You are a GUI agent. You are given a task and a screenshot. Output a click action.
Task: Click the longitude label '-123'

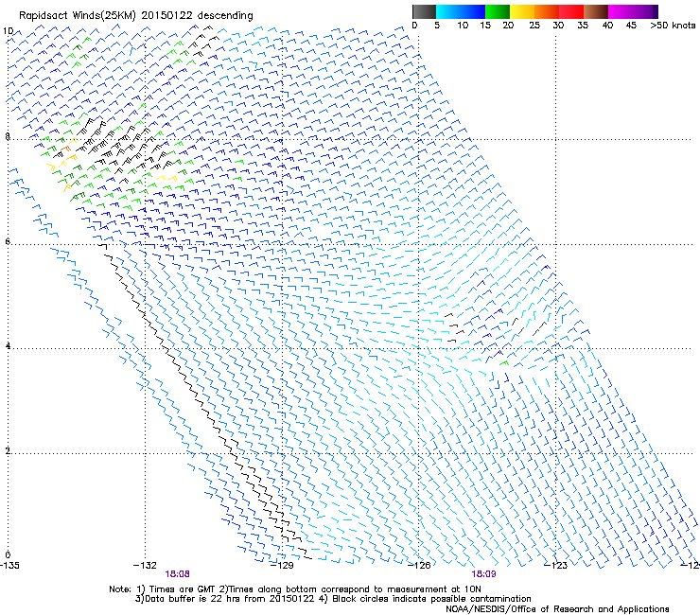point(556,566)
